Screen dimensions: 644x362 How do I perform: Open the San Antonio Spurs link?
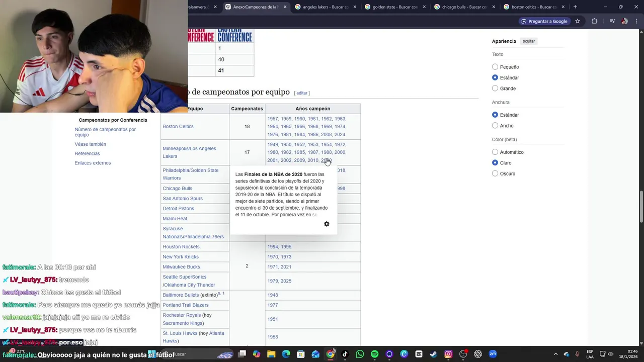[183, 199]
